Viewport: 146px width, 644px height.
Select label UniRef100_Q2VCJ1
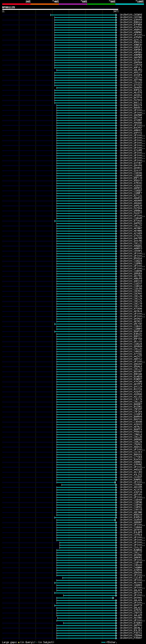pos(131,40)
